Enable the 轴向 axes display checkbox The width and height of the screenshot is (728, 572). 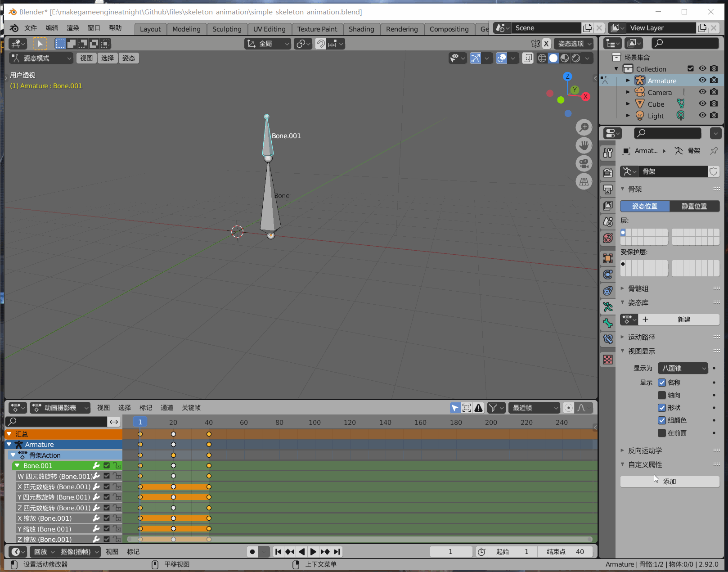click(x=662, y=395)
